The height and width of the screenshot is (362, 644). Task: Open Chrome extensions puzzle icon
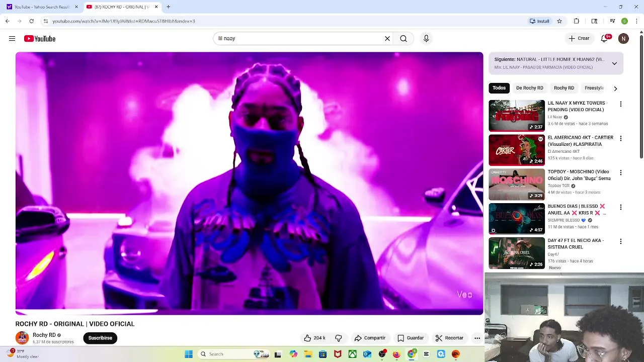pyautogui.click(x=577, y=21)
